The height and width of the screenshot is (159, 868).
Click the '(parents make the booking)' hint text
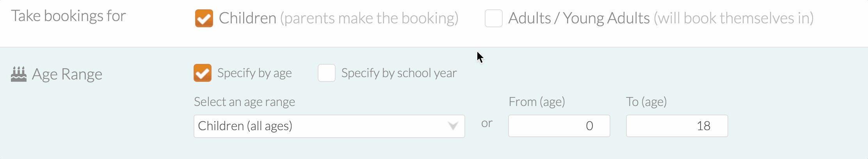click(x=369, y=18)
